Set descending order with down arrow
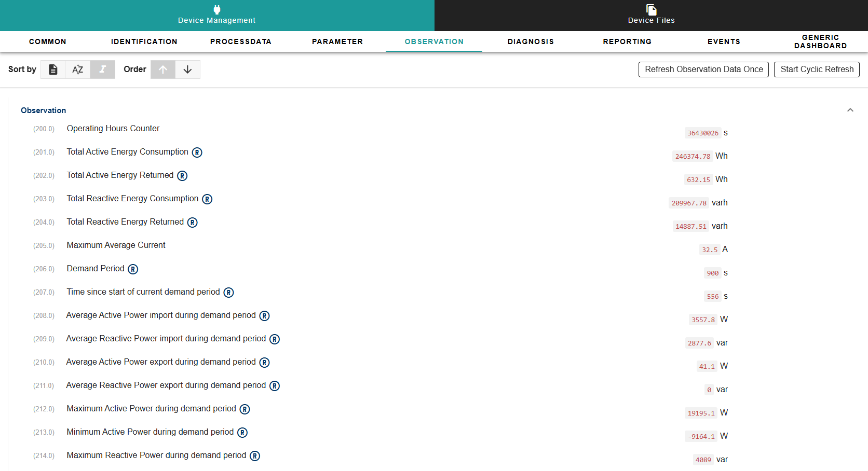Image resolution: width=868 pixels, height=471 pixels. click(x=187, y=70)
